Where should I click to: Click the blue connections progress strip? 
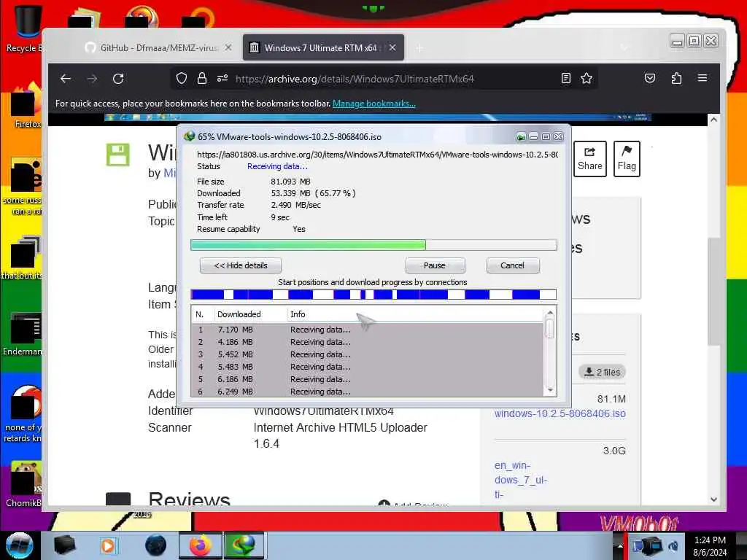373,295
